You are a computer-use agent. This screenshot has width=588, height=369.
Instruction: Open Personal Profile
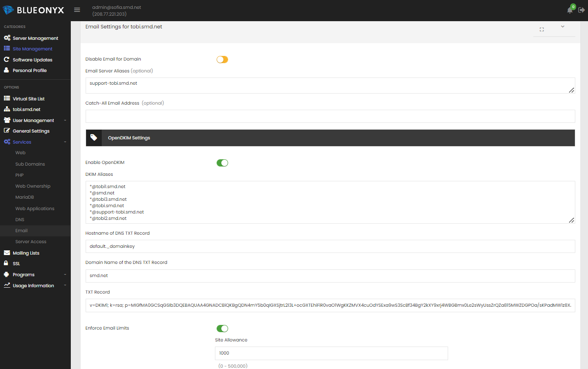point(30,70)
